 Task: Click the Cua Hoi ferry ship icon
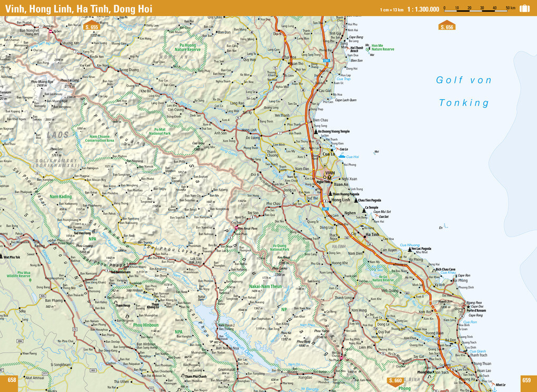pyautogui.click(x=342, y=156)
